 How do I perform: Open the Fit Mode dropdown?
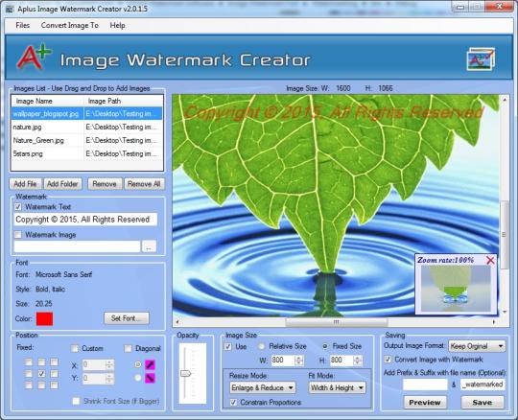click(x=338, y=387)
